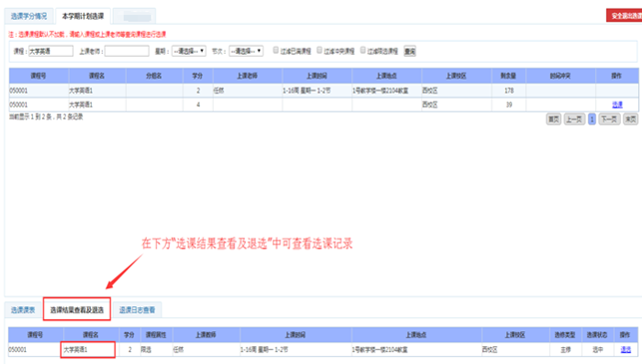Click the 下一页 pagination button
This screenshot has width=642, height=364.
click(609, 119)
